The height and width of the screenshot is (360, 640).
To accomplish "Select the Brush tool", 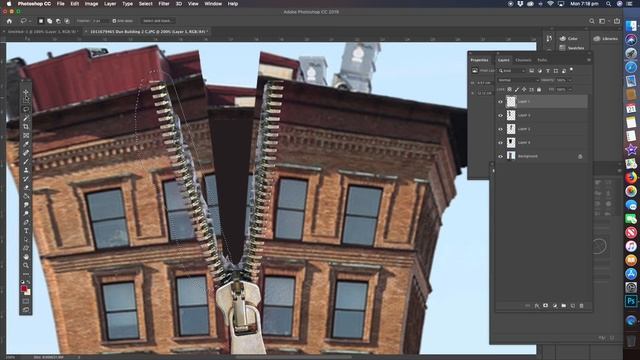I will click(x=26, y=161).
